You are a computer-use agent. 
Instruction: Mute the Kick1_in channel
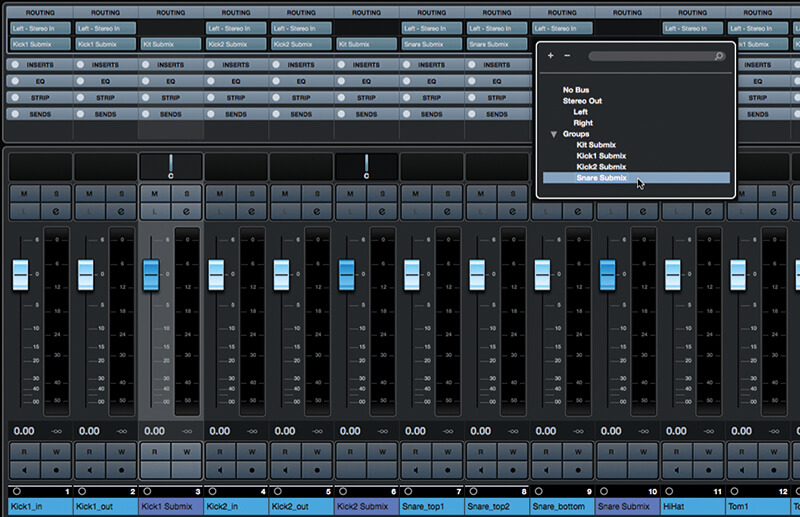(x=24, y=194)
